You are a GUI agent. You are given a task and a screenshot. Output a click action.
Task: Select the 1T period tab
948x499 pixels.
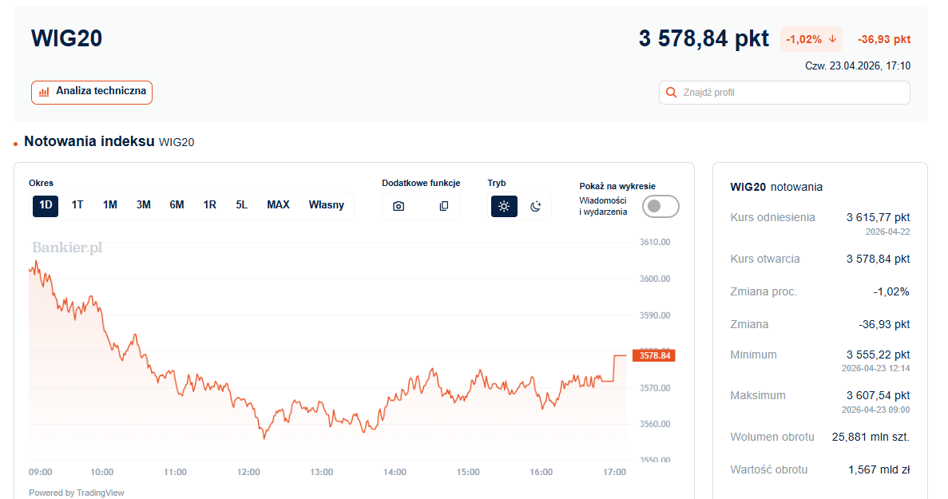(x=77, y=205)
